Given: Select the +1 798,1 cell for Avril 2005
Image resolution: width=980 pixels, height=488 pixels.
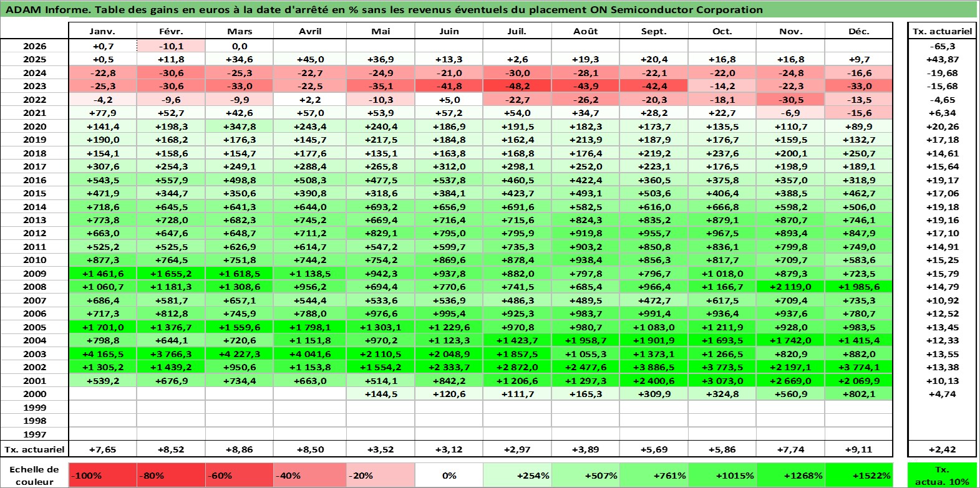Looking at the screenshot, I should [x=310, y=327].
